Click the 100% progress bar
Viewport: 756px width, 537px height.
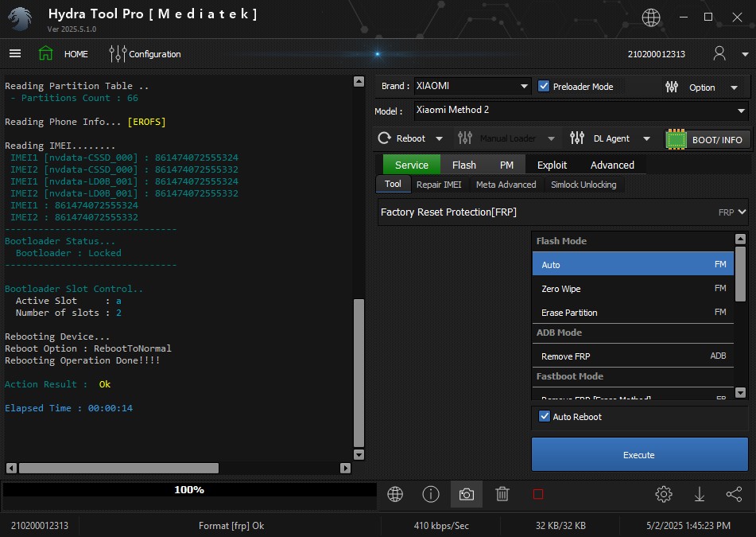click(x=189, y=490)
